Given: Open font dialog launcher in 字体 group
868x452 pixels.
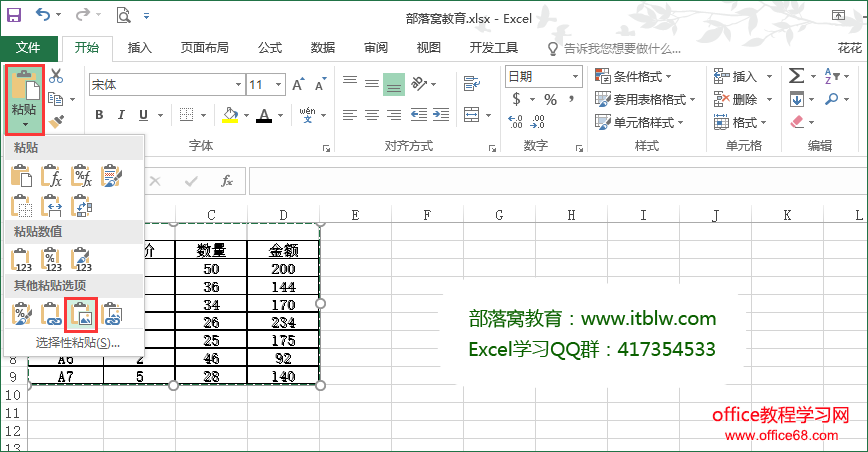Looking at the screenshot, I should click(x=327, y=148).
